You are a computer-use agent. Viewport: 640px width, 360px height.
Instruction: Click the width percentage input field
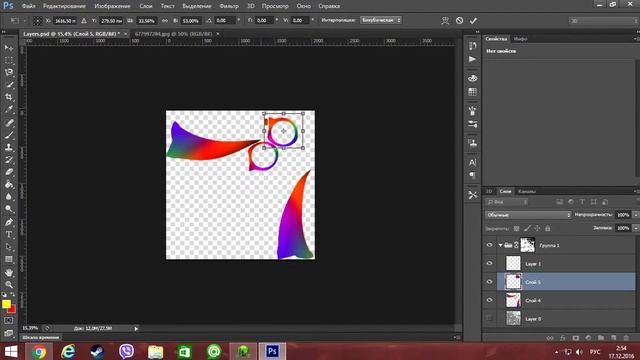146,20
